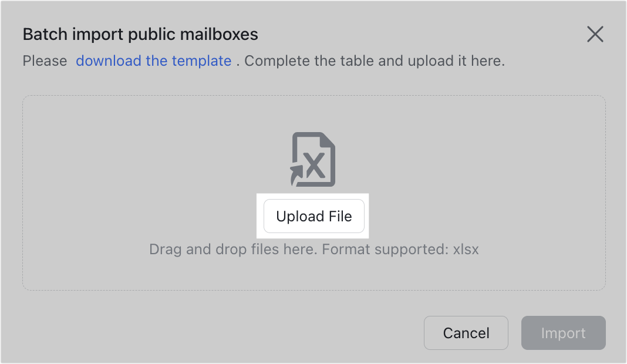
Task: Click the folded corner of the document icon
Action: coord(328,141)
